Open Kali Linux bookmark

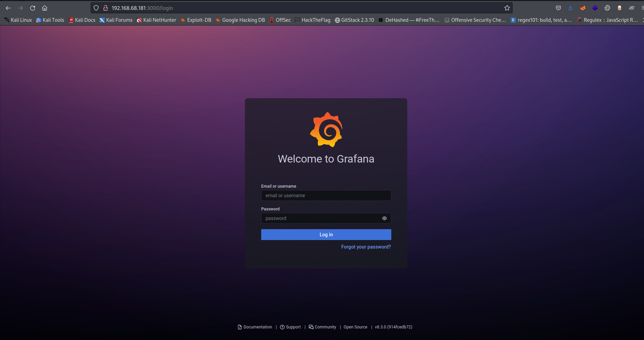point(18,20)
